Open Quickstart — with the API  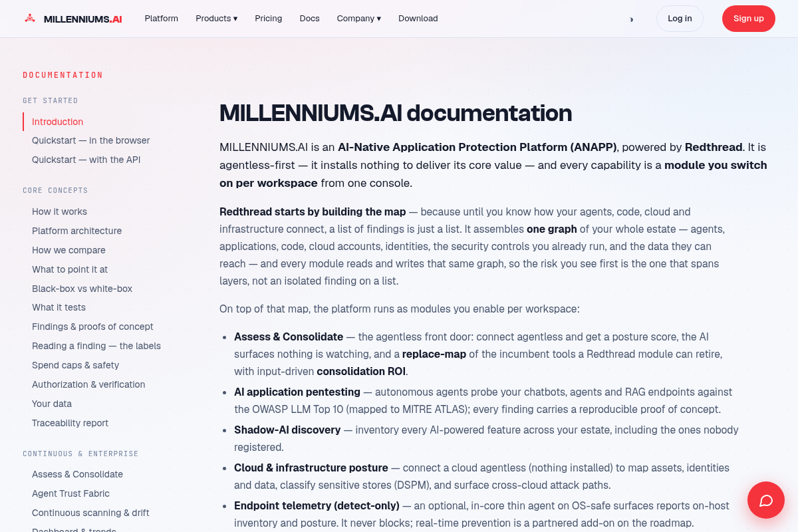[86, 160]
